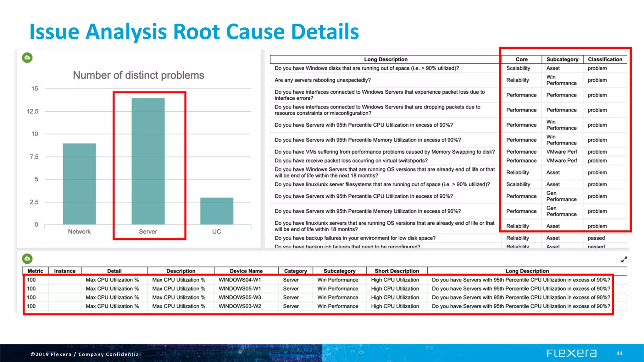Sort by the Instance column header

point(65,271)
